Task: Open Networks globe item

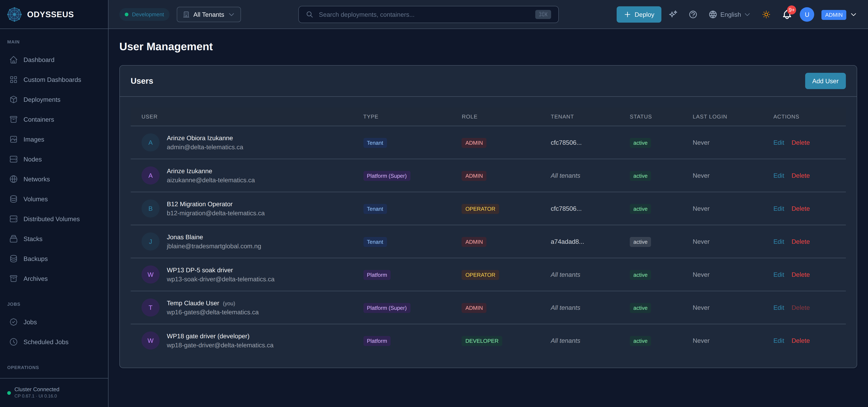Action: (x=54, y=179)
